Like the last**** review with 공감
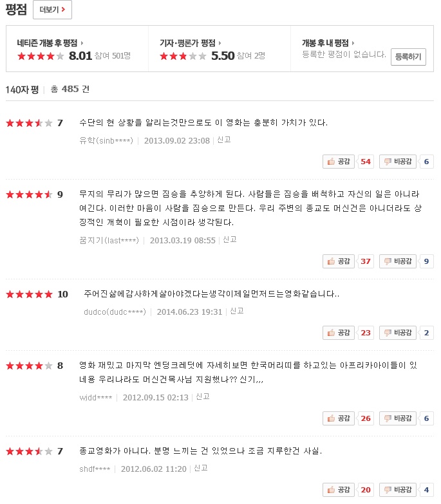 pyautogui.click(x=339, y=261)
